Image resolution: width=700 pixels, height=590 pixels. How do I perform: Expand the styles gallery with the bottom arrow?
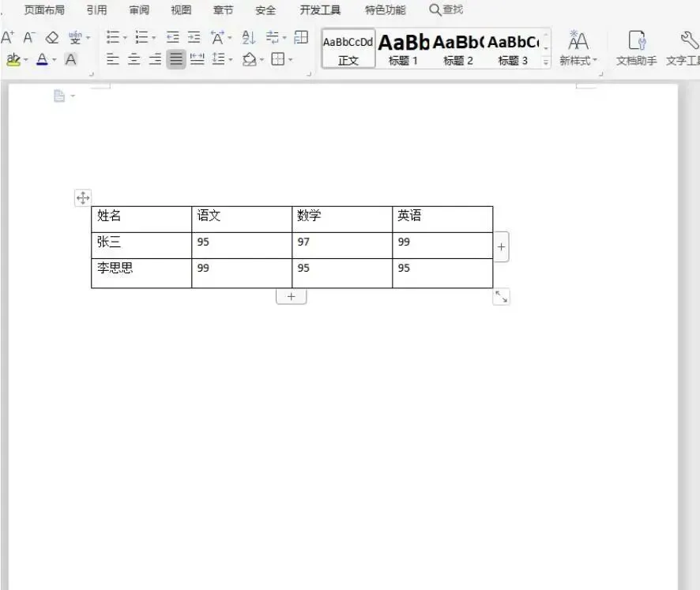click(x=545, y=62)
